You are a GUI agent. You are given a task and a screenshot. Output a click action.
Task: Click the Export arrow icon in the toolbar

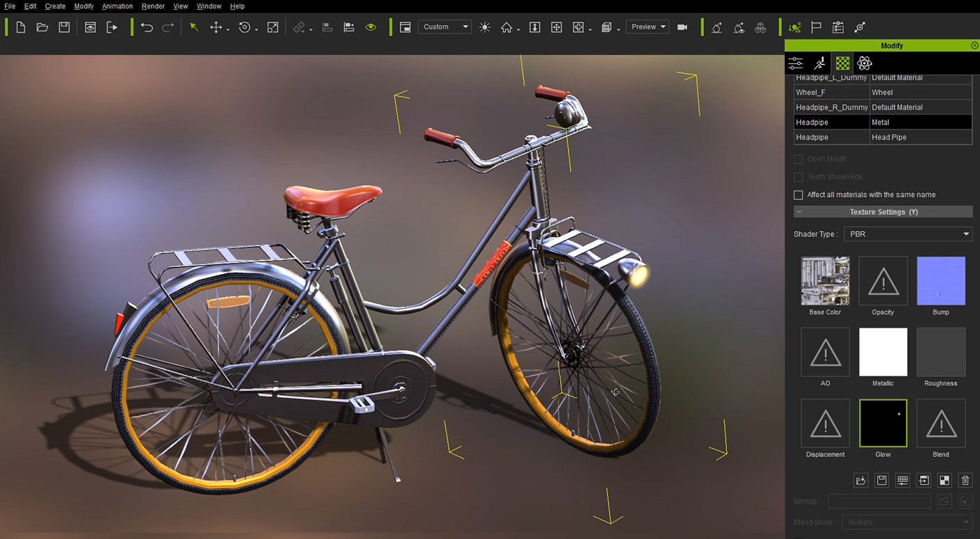(112, 27)
